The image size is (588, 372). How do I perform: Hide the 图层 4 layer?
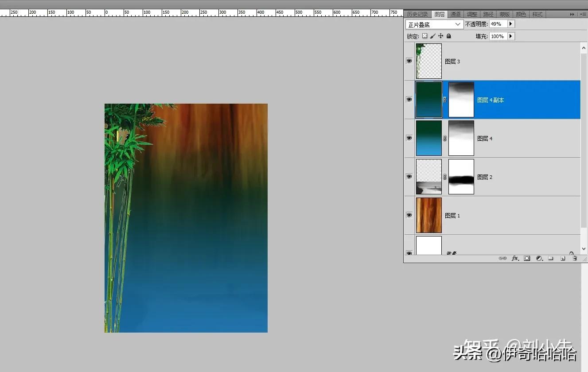(409, 138)
